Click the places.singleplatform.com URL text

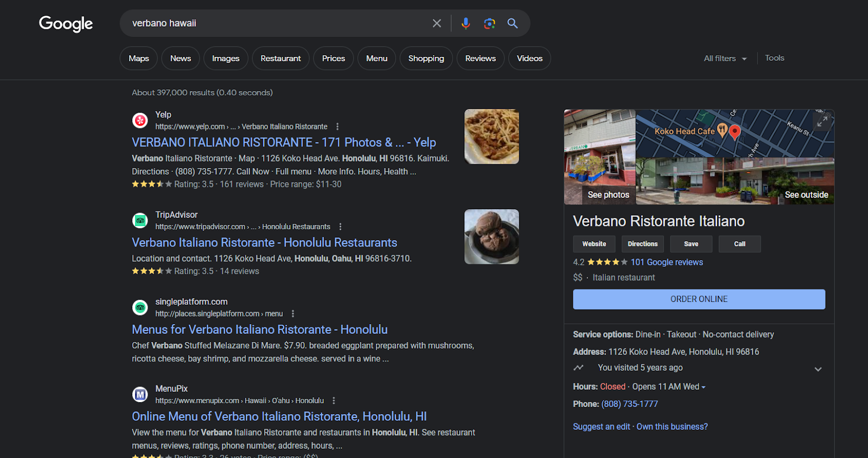[219, 314]
